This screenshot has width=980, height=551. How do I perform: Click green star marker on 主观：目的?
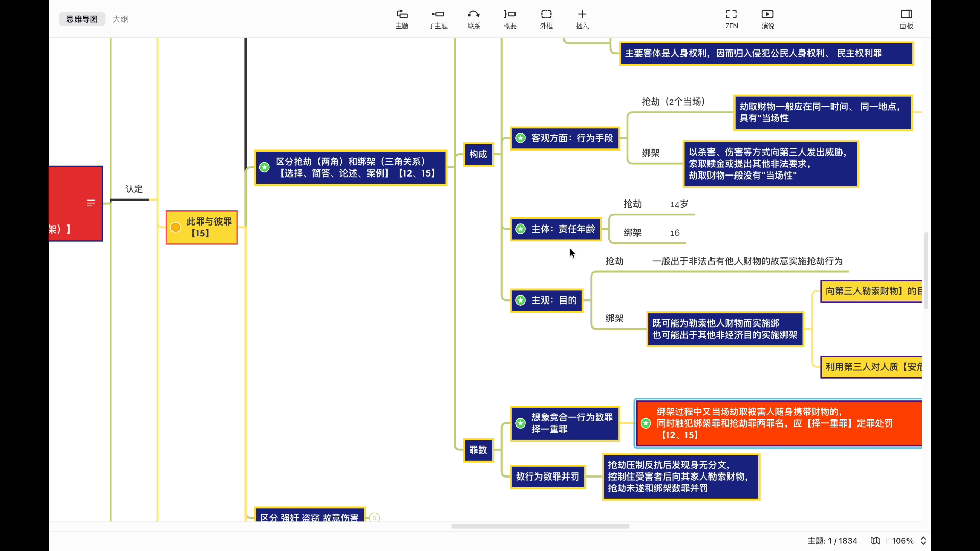click(520, 300)
